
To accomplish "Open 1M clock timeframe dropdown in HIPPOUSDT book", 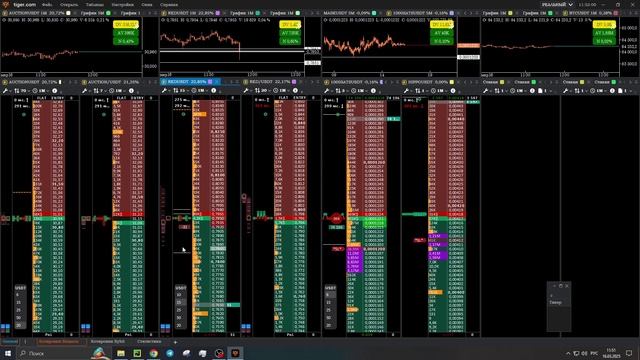I will 439,91.
